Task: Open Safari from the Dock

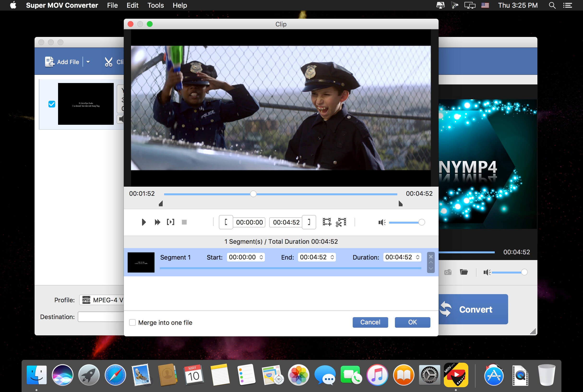Action: (x=115, y=375)
